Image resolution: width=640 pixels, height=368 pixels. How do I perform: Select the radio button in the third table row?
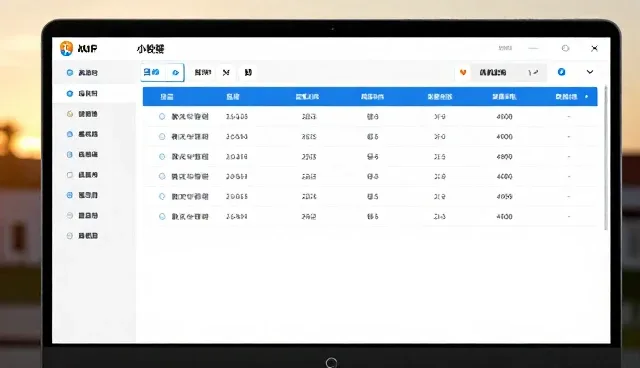click(162, 156)
